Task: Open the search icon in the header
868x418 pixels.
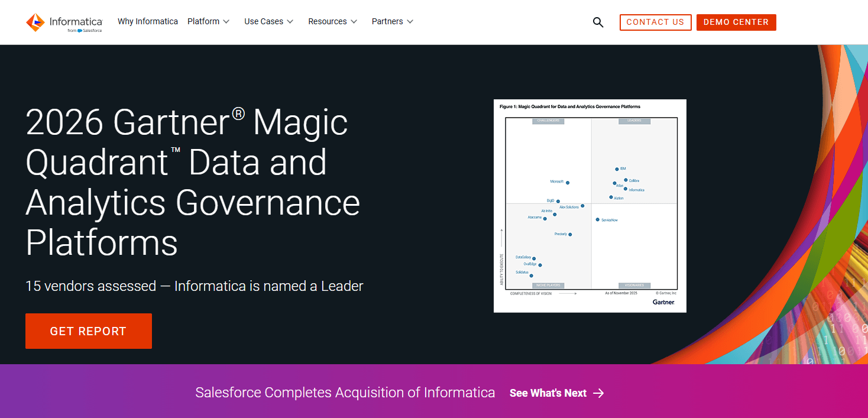Action: [598, 22]
